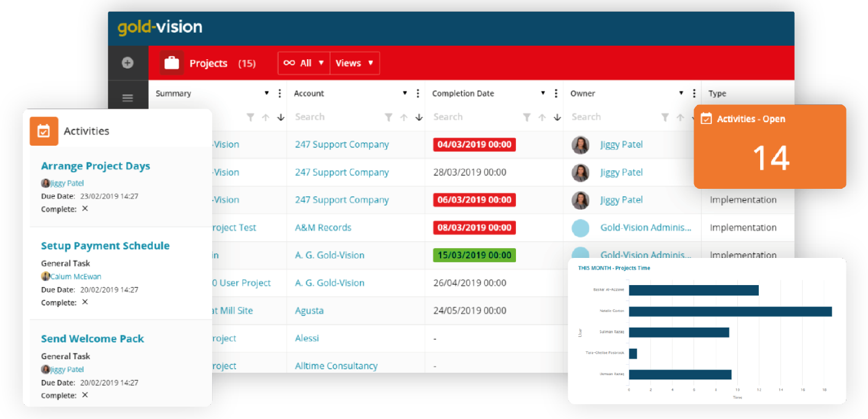Click the Activities panel calendar icon
This screenshot has width=868, height=419.
[44, 131]
